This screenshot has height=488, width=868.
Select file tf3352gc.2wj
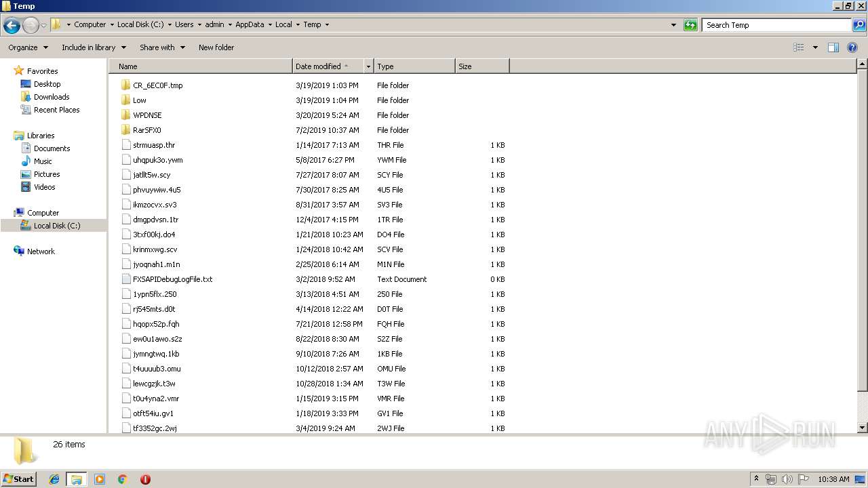(x=155, y=428)
